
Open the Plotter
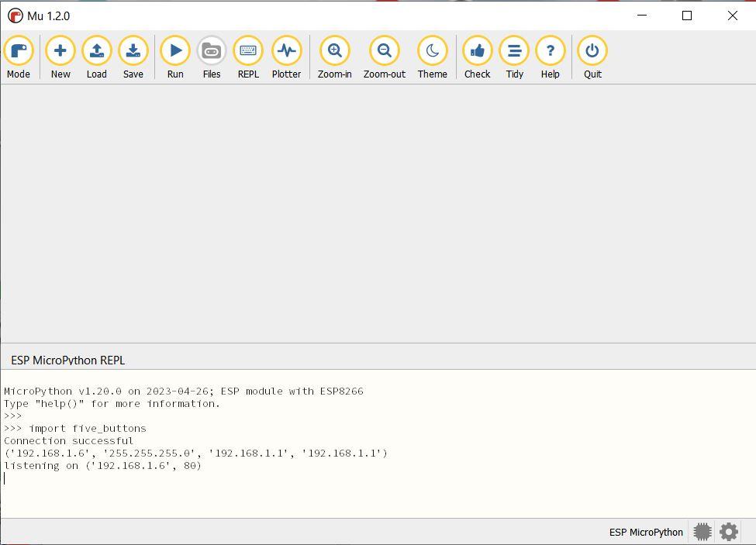[286, 57]
